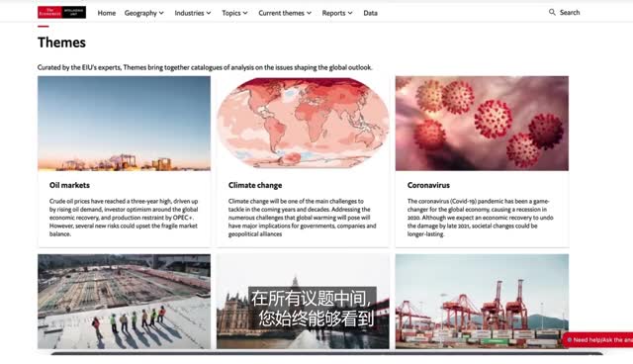
Task: Expand the Topics dropdown menu
Action: pos(234,13)
